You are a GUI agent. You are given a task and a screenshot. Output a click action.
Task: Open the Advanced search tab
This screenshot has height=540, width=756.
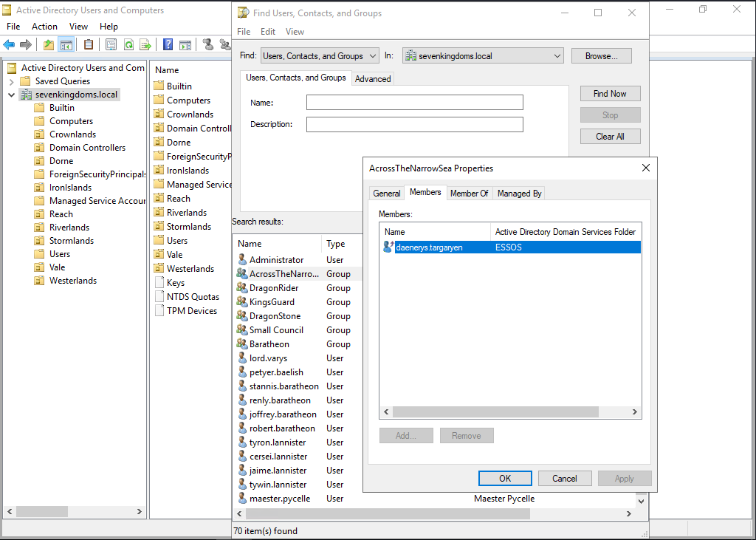tap(373, 79)
